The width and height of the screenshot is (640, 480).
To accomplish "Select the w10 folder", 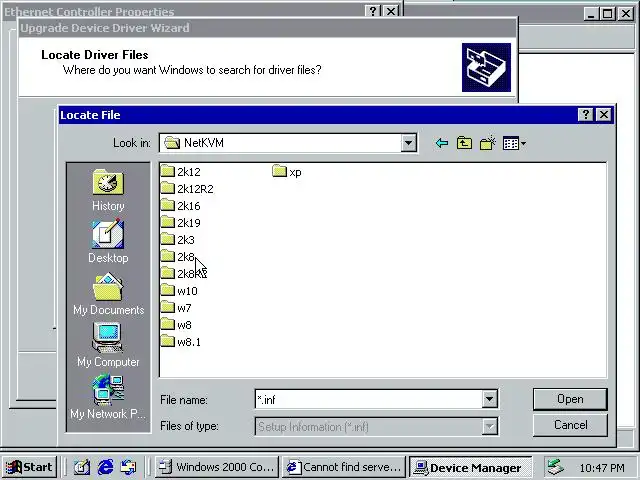I will [179, 291].
